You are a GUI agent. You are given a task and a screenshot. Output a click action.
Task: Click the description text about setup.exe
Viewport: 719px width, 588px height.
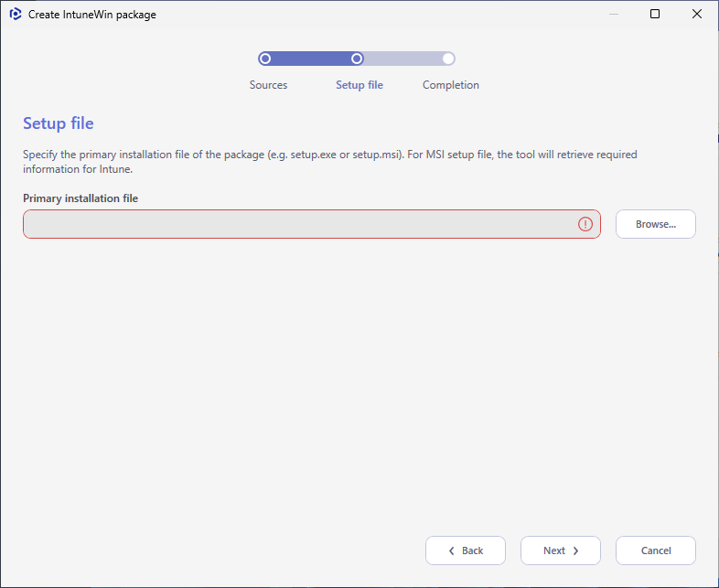[x=329, y=162]
